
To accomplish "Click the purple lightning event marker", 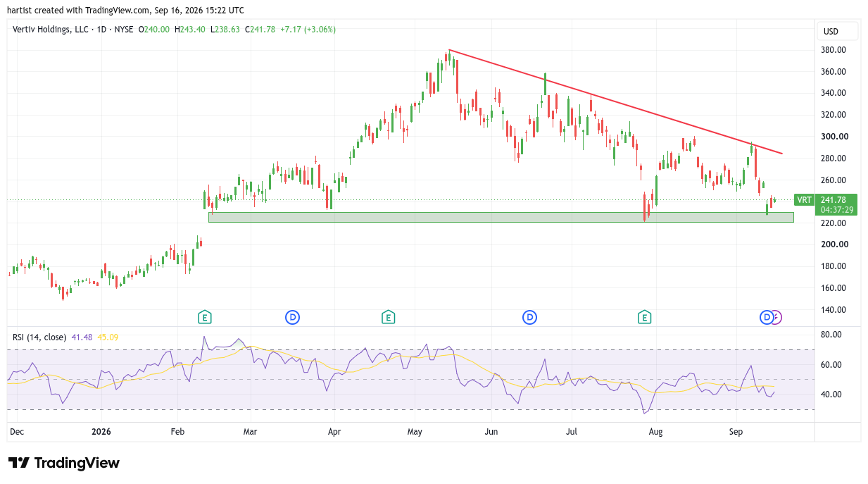I will click(x=776, y=318).
